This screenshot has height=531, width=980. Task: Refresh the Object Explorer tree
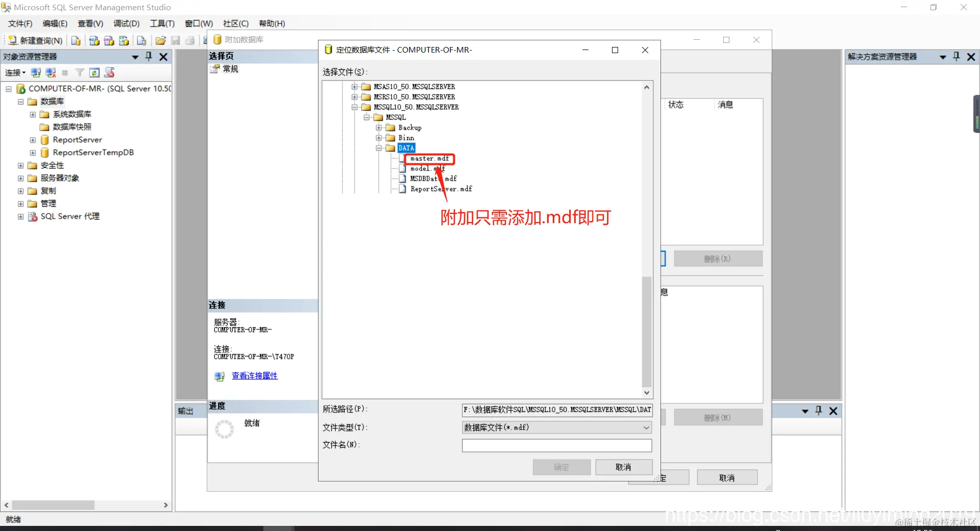[94, 73]
